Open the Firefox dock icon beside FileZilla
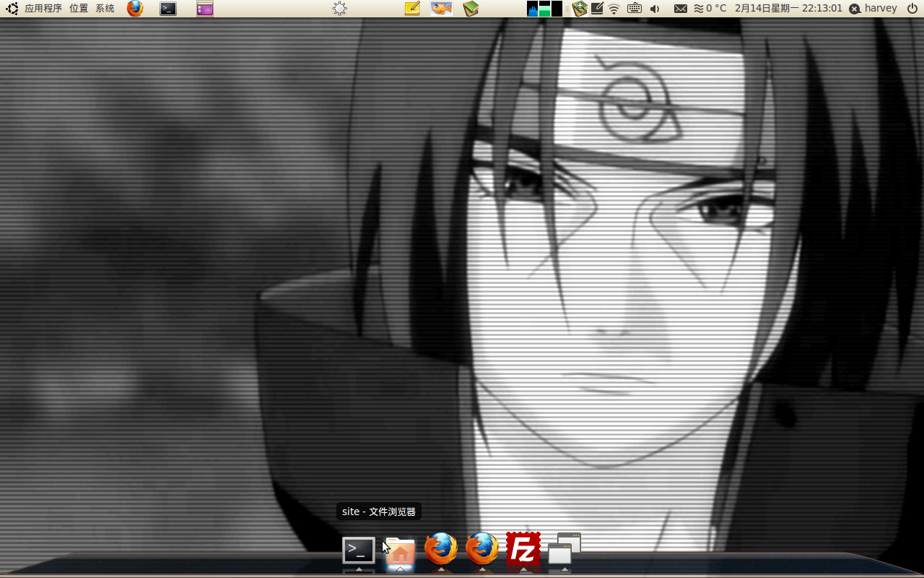This screenshot has width=924, height=578. [482, 549]
